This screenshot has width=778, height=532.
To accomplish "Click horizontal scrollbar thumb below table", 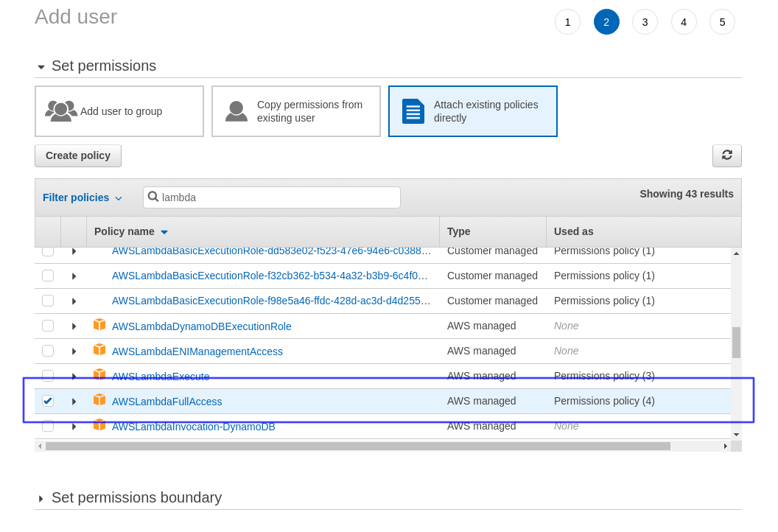I will pos(358,446).
